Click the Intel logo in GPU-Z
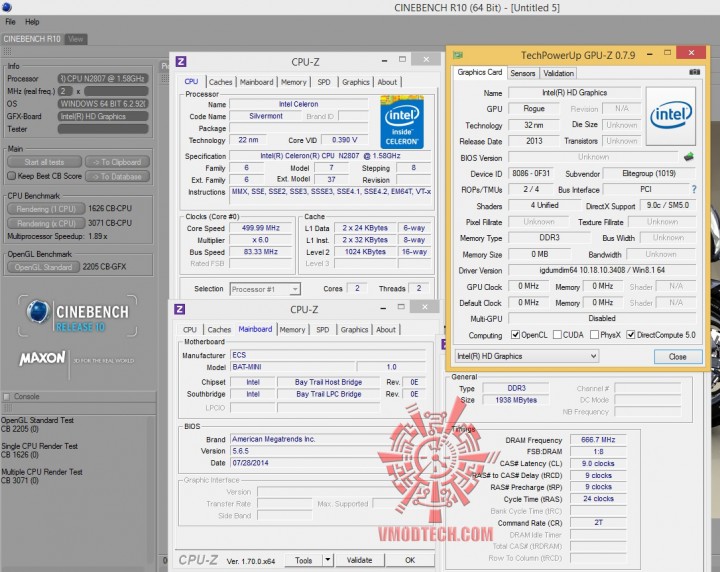 click(670, 115)
